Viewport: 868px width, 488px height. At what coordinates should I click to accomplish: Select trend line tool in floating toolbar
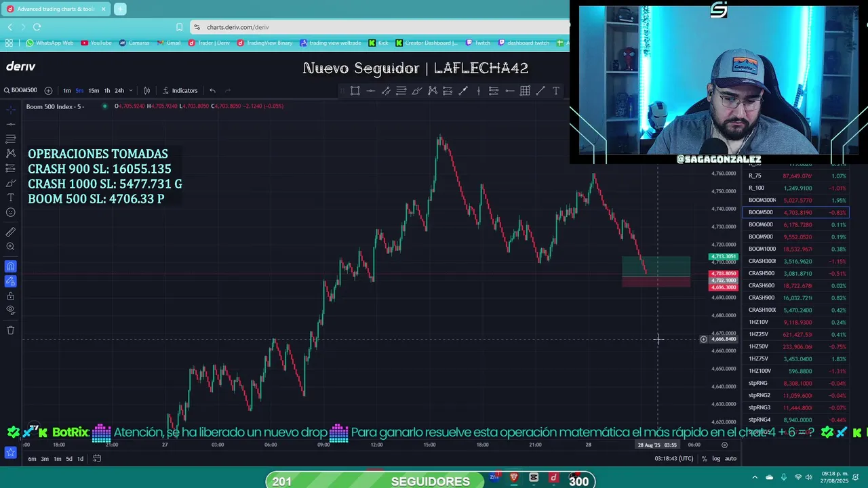(x=540, y=91)
